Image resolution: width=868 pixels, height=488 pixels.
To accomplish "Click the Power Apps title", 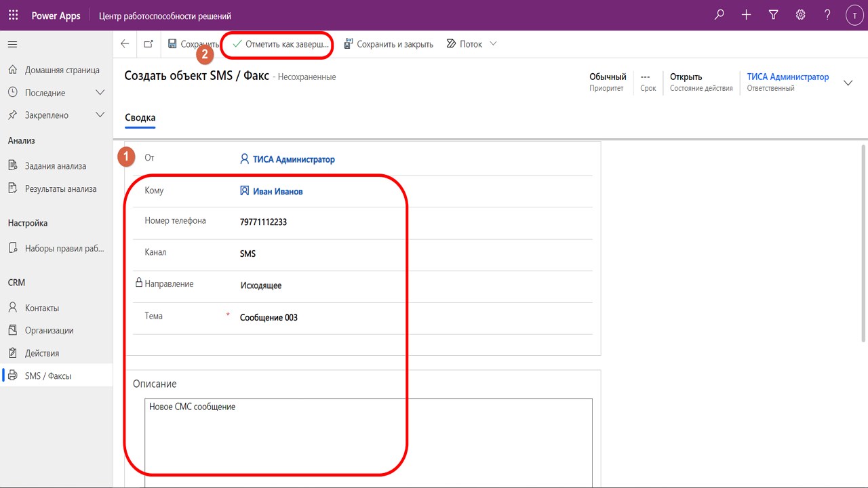I will 56,15.
